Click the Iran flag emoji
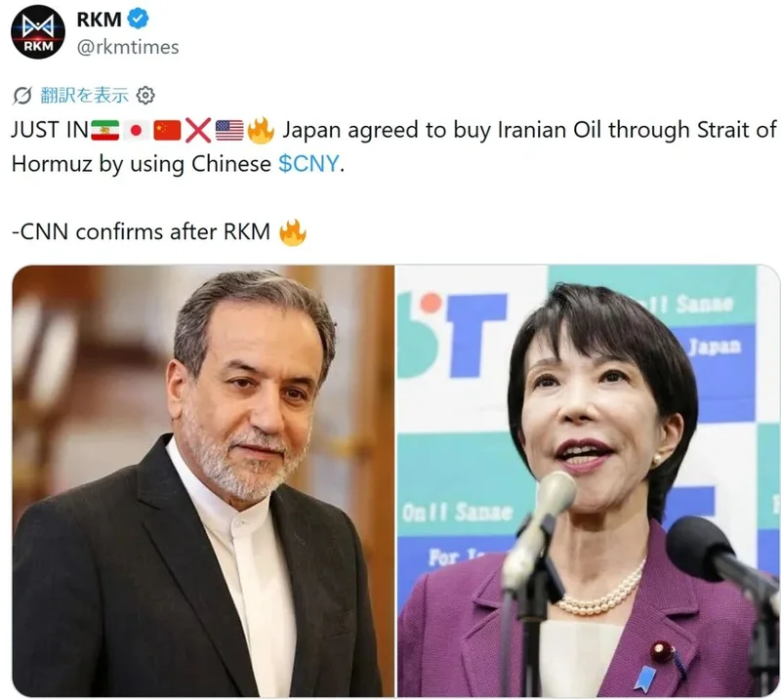This screenshot has height=700, width=781. point(105,131)
